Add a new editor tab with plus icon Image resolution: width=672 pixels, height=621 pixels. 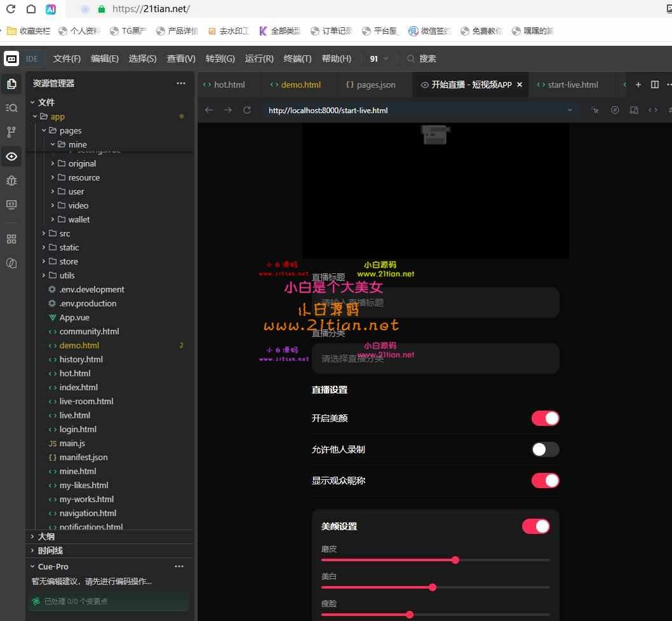638,85
